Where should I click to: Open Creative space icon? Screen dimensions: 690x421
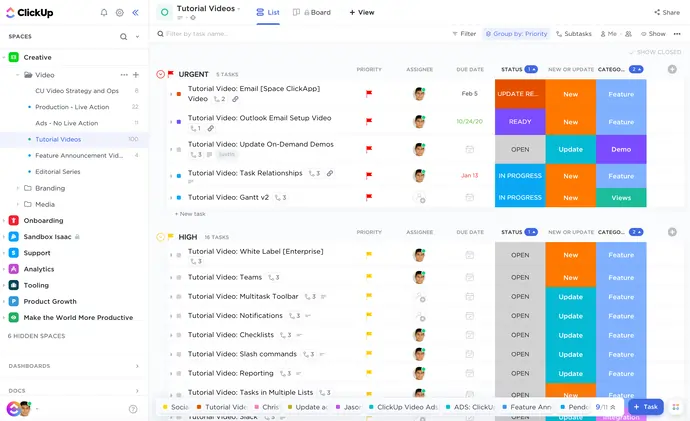(14, 57)
